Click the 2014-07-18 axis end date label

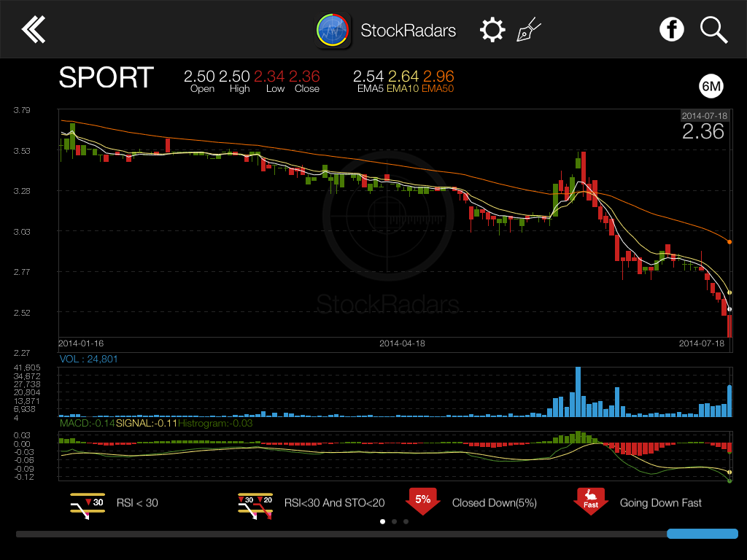pos(702,343)
